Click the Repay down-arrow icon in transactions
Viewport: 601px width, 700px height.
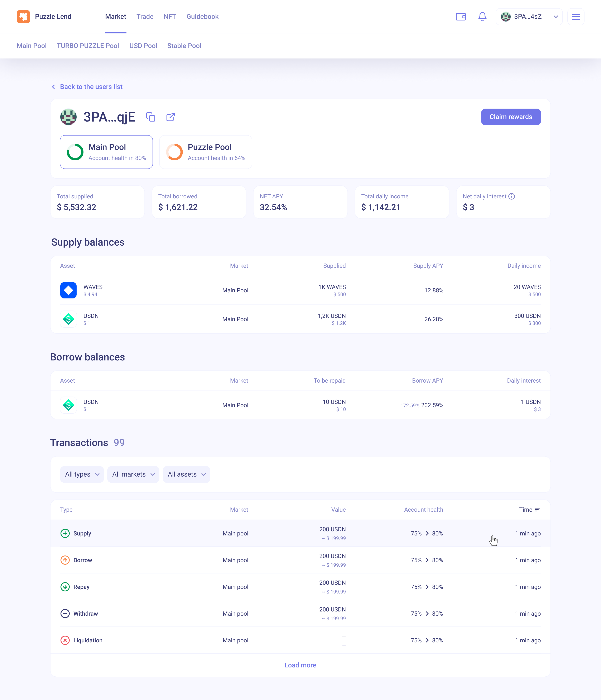(65, 586)
